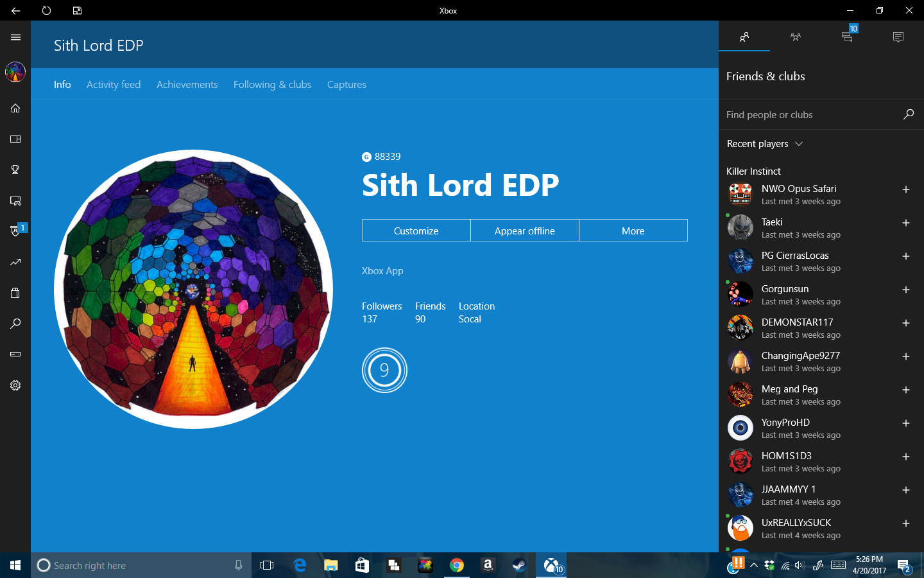924x578 pixels.
Task: Add Gorgunsun as a friend
Action: tap(906, 290)
